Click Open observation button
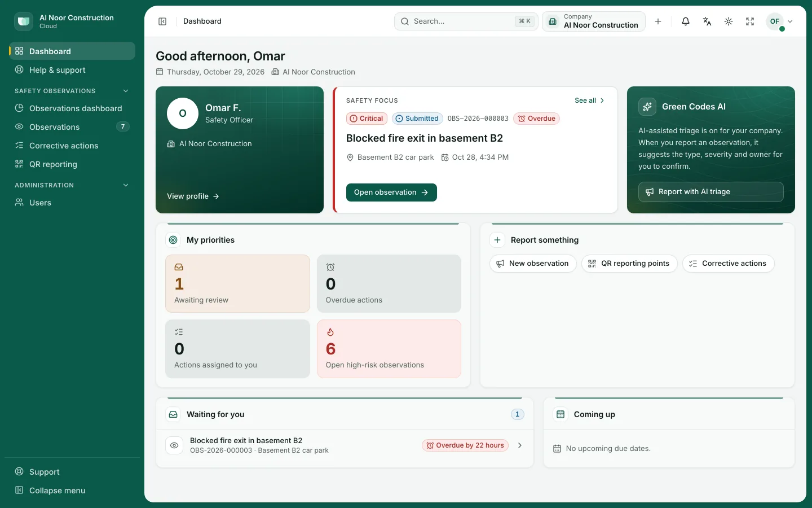 391,192
